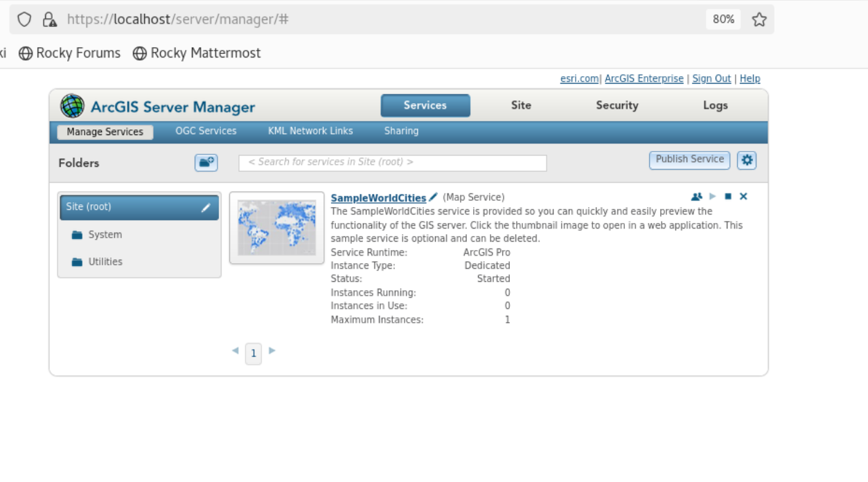Click the 80% zoom level indicator

723,19
